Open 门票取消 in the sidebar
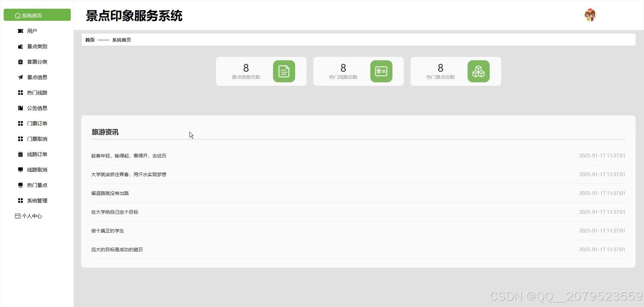 37,139
